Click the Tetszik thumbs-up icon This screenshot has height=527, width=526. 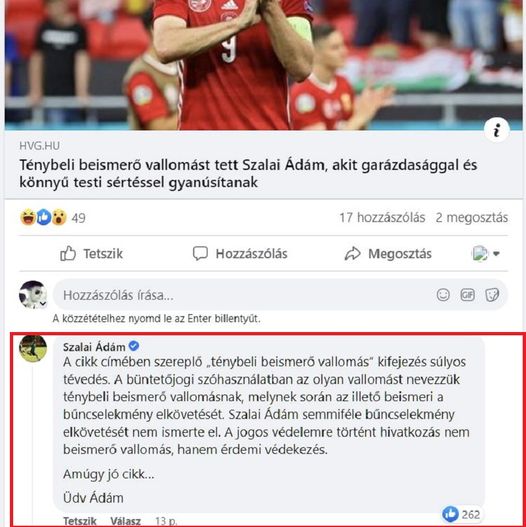(x=68, y=254)
